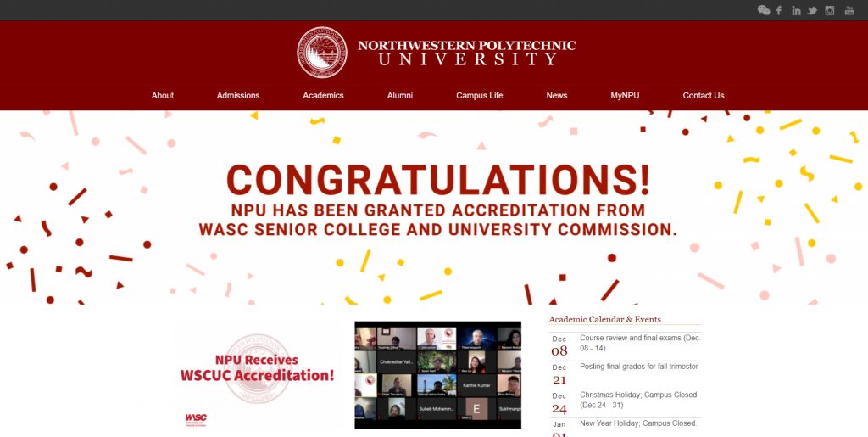Click the university seal logo
Viewport: 868px width, 437px height.
pos(322,52)
